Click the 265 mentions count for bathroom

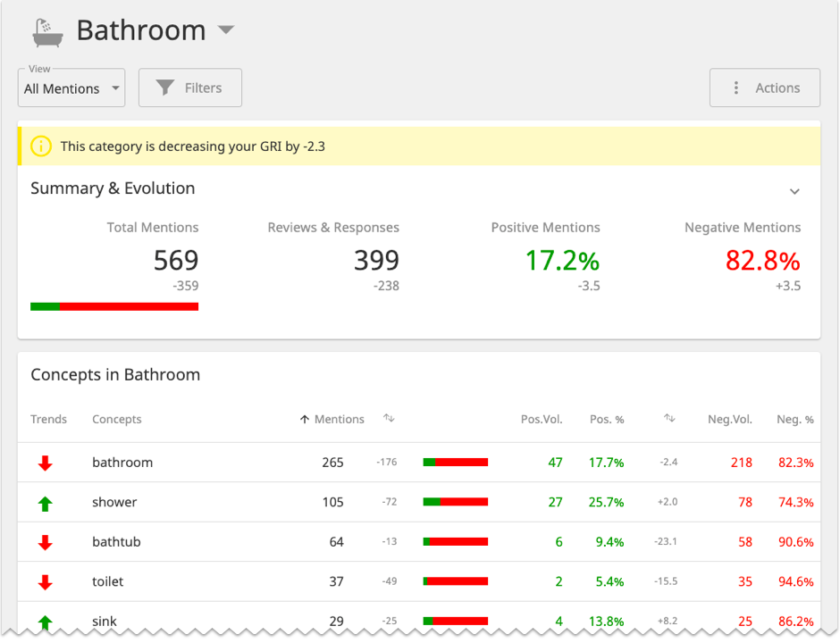[x=332, y=463]
